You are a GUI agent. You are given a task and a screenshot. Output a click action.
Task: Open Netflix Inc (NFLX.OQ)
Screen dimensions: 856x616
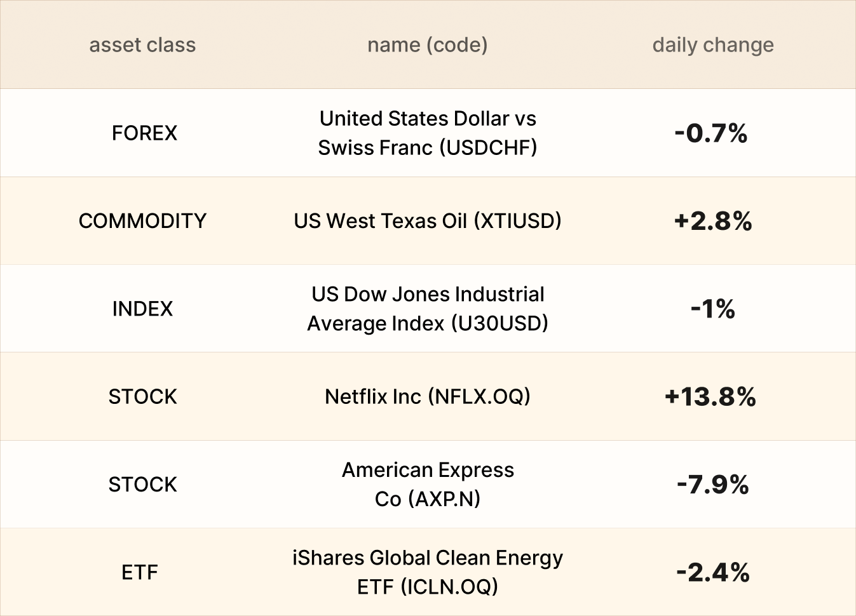(427, 396)
